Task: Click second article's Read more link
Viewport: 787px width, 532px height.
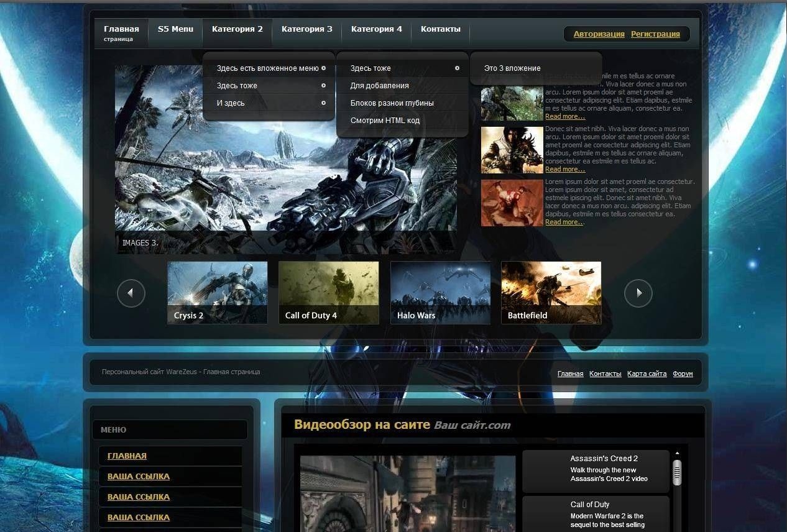Action: [x=565, y=169]
